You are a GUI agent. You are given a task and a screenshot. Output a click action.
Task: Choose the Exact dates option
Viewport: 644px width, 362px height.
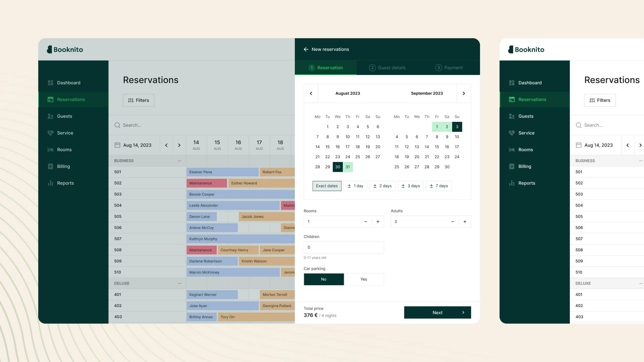[x=327, y=186]
